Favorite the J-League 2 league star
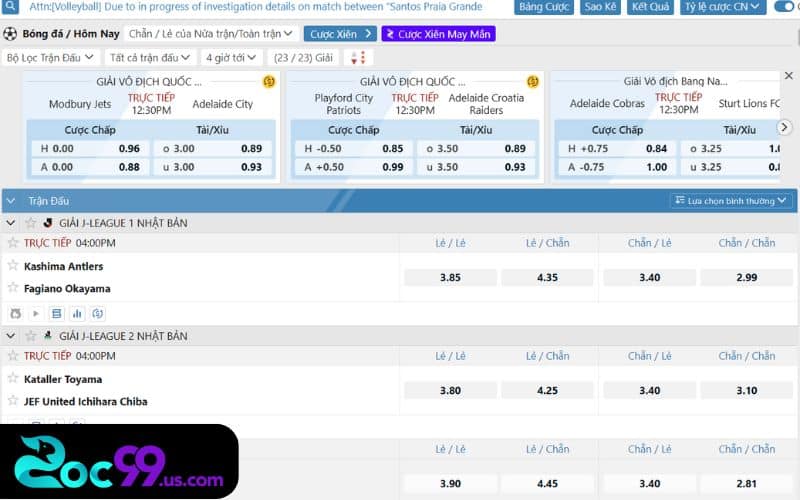Screen dimensions: 800x500 (x=31, y=336)
